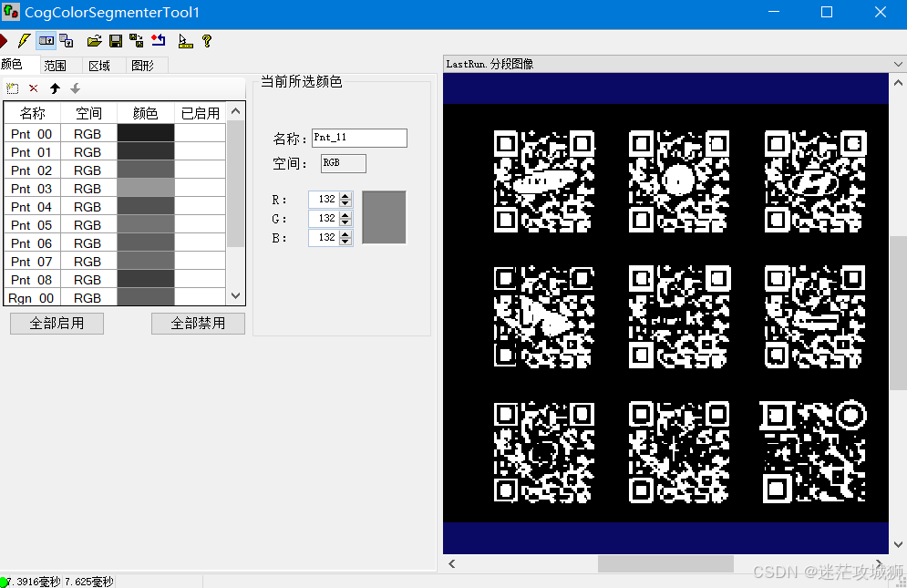Toggle the 已启用 cell for Pnt 00
The image size is (907, 588).
[201, 133]
